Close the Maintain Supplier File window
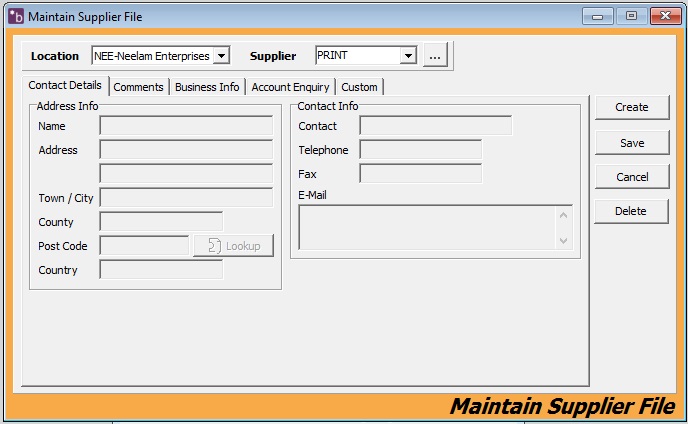Viewport: 688px width, 424px height. click(x=666, y=16)
